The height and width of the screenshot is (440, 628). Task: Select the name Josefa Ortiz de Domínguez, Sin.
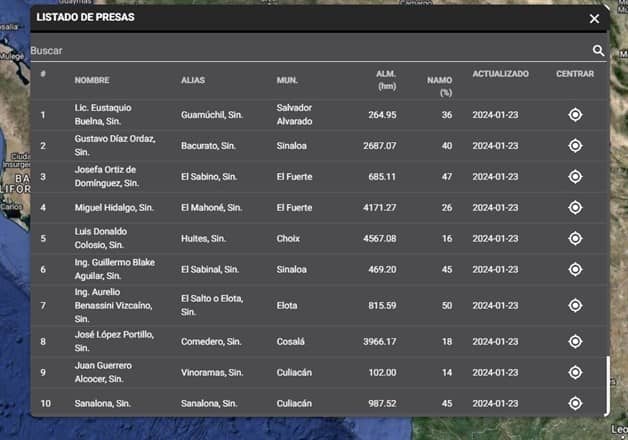click(107, 176)
